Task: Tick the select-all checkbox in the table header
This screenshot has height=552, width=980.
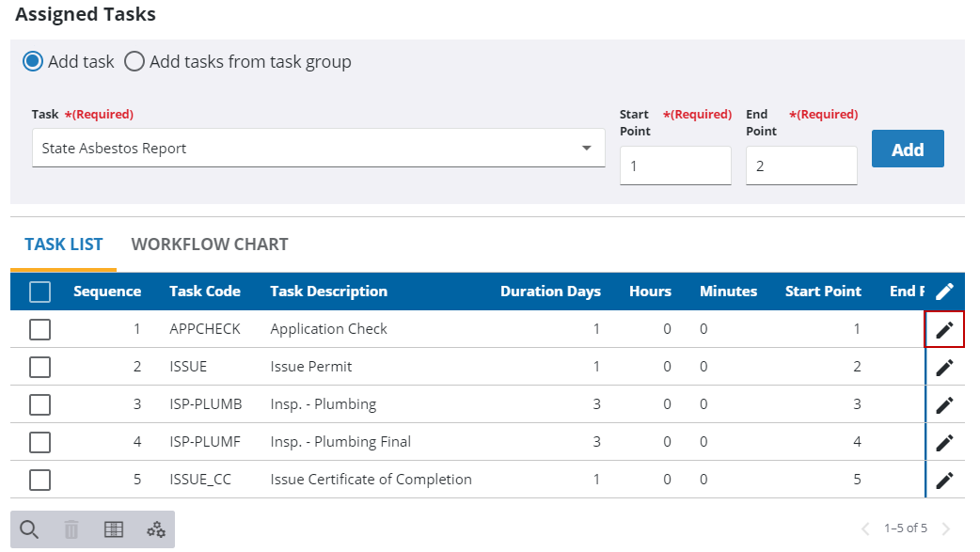Action: coord(40,292)
